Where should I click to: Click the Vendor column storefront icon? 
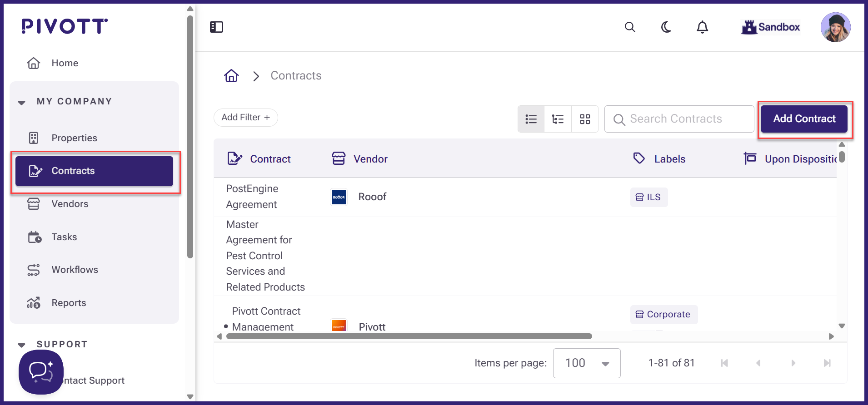click(x=339, y=158)
